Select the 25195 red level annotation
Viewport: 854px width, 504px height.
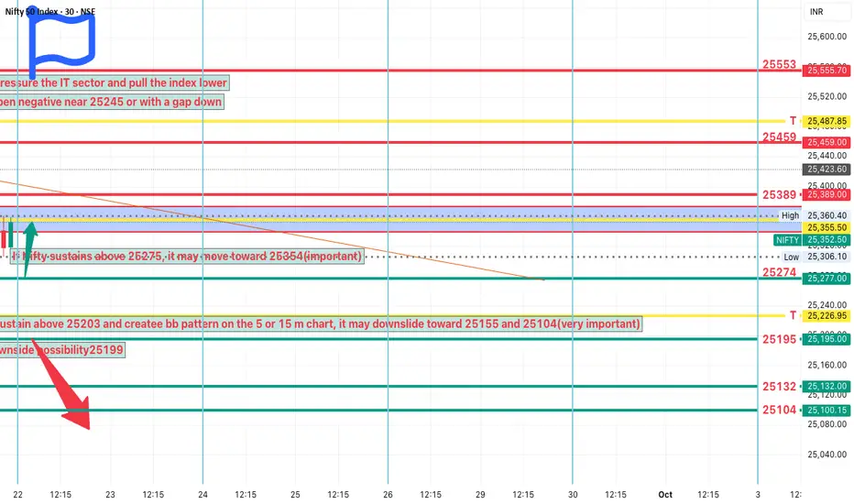pyautogui.click(x=779, y=339)
